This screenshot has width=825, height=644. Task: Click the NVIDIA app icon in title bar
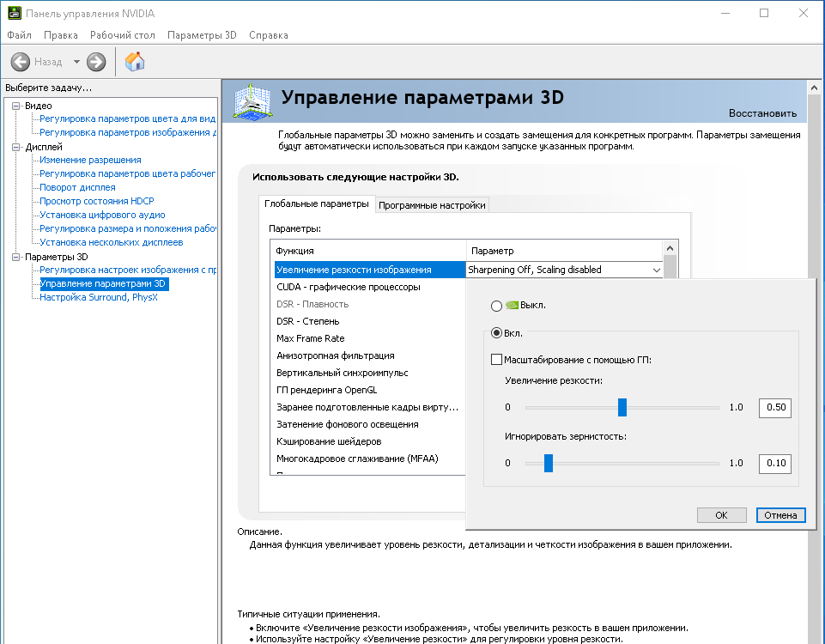pyautogui.click(x=12, y=14)
